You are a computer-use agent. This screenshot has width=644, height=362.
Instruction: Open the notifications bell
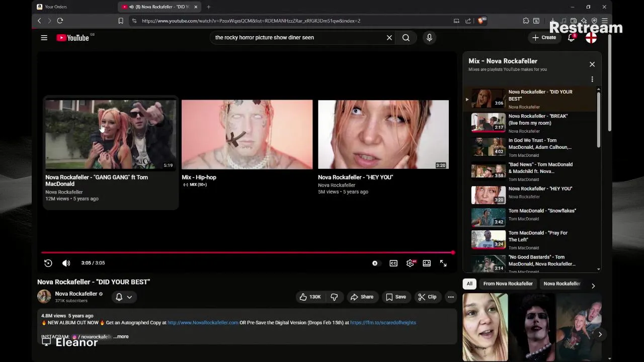point(571,38)
